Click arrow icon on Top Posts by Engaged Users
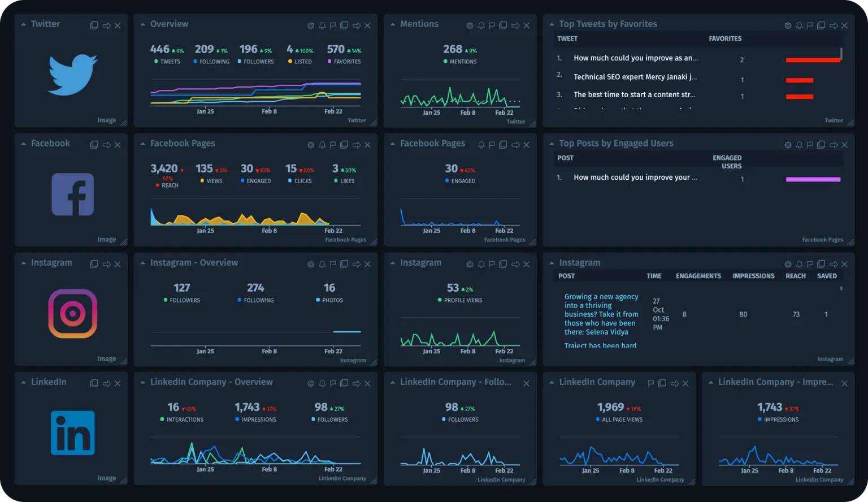This screenshot has width=868, height=502. click(833, 145)
